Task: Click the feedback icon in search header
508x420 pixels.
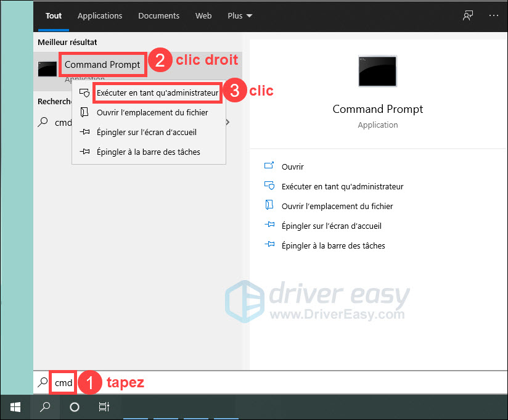Action: click(467, 15)
